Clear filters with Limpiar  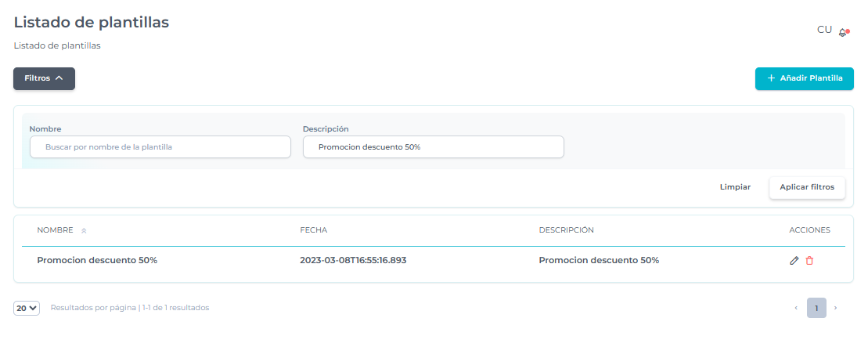pyautogui.click(x=735, y=187)
